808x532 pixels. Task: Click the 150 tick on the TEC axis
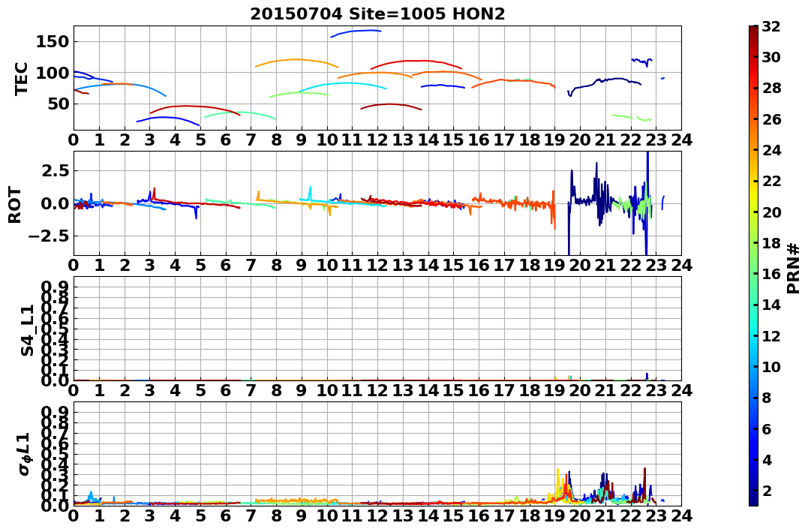[x=53, y=42]
